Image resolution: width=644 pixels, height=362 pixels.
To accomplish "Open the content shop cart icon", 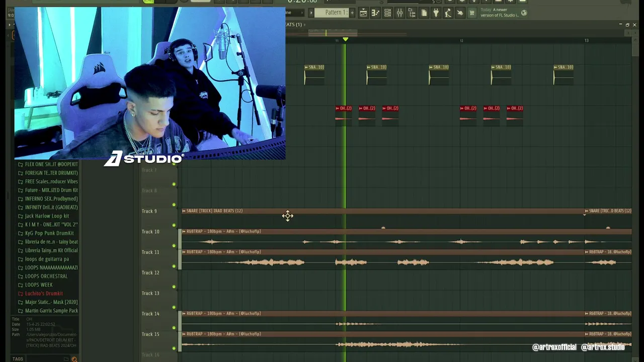I will click(x=472, y=13).
